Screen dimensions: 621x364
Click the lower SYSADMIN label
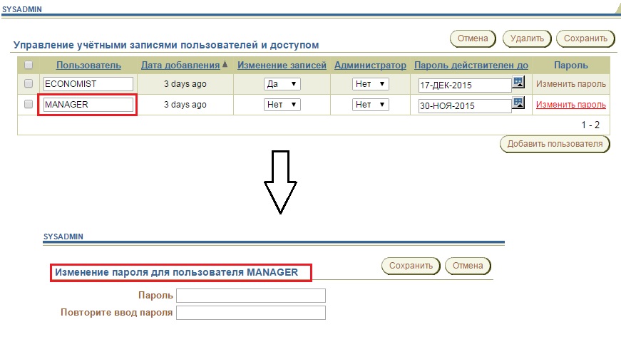pos(63,236)
